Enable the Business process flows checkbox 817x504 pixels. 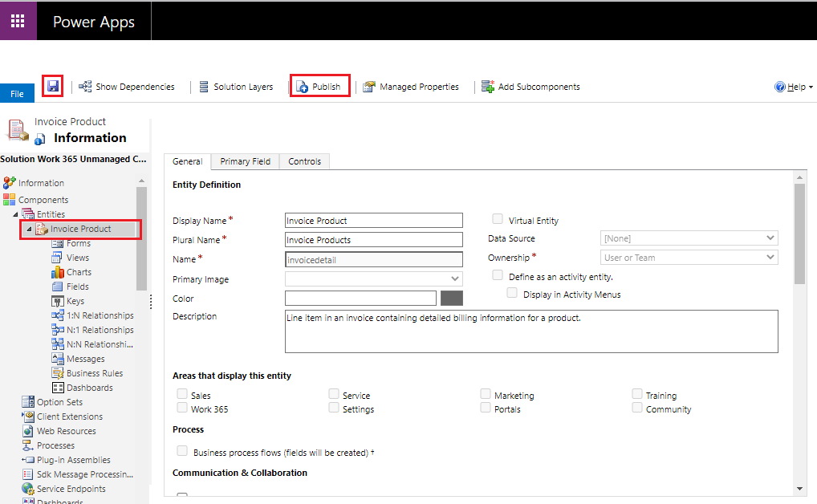click(182, 451)
